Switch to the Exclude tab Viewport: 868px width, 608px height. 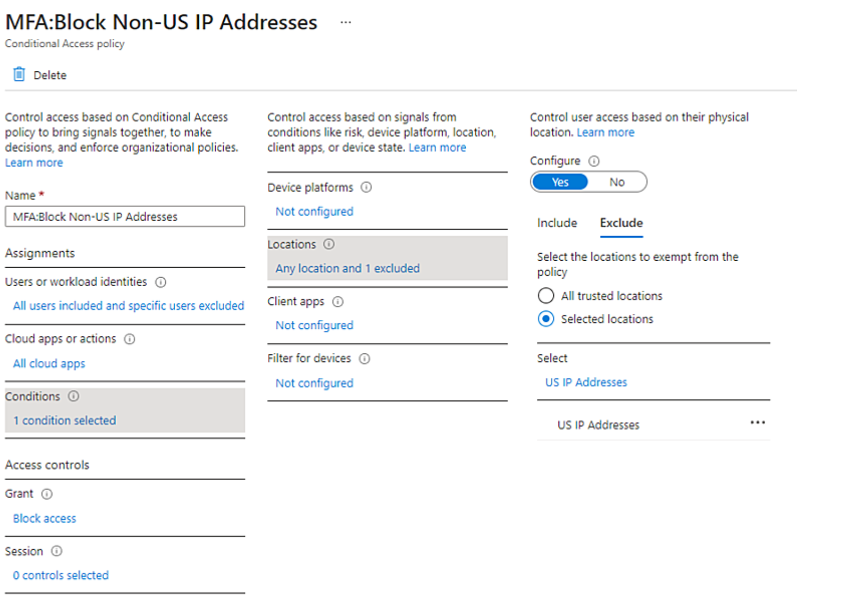coord(621,223)
